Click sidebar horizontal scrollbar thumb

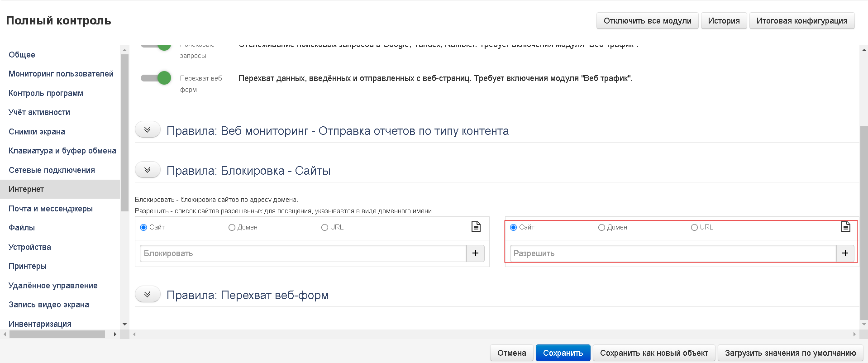(57, 334)
